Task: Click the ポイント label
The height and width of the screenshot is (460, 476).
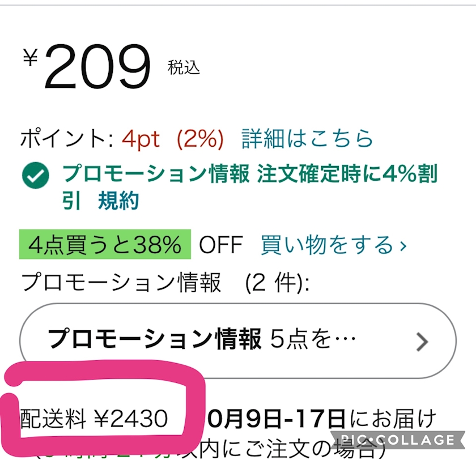Action: [61, 139]
